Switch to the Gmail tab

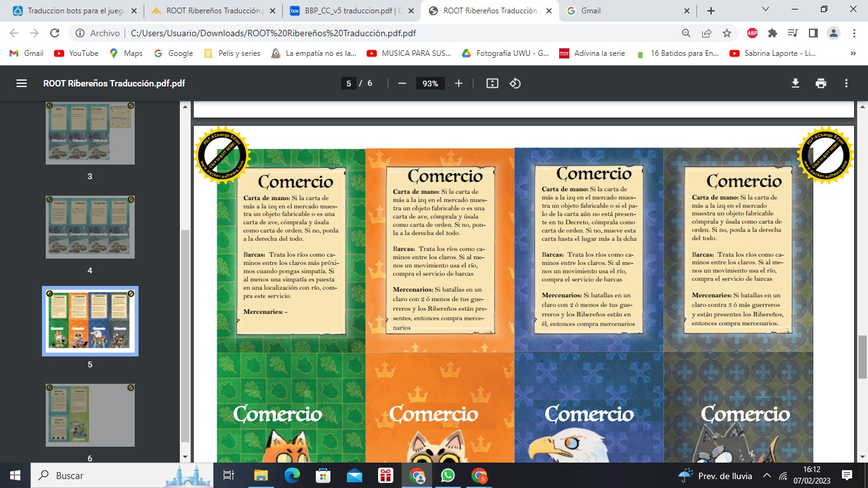(x=628, y=11)
